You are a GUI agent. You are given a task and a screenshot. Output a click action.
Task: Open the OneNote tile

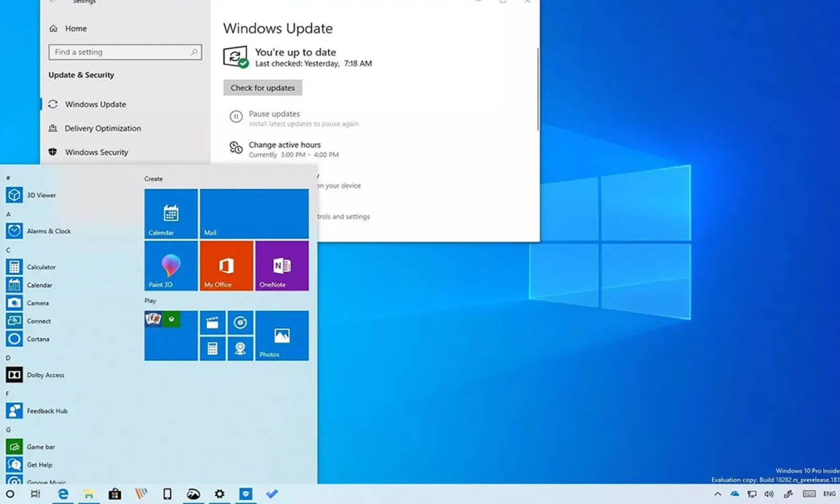click(x=282, y=266)
